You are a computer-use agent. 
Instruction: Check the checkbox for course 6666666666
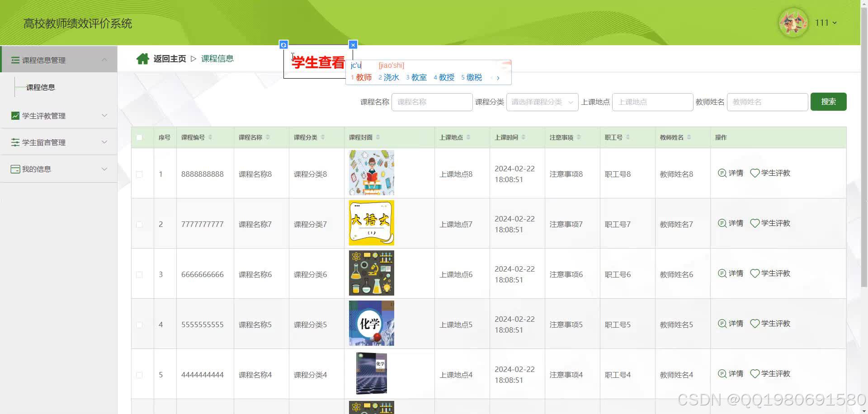[x=139, y=274]
